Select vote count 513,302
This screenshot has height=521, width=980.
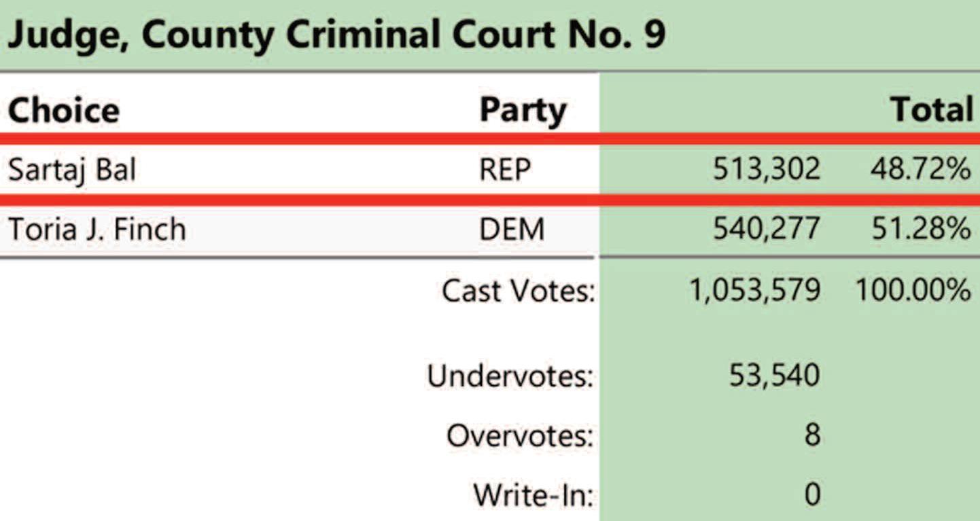(x=766, y=170)
